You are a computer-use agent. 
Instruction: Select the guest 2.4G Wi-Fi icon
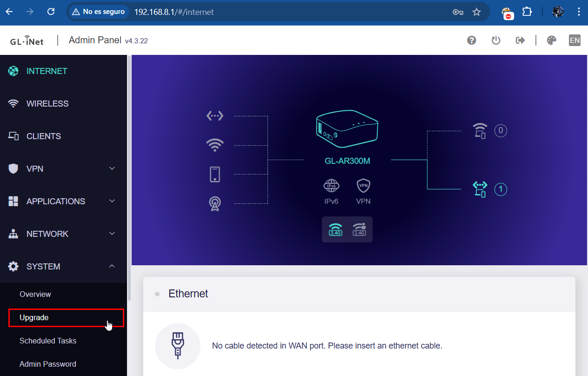[x=359, y=229]
